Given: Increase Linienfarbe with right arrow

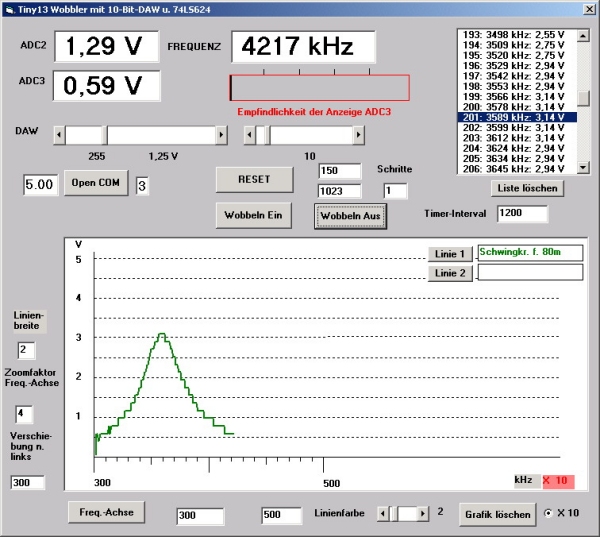Looking at the screenshot, I should 421,513.
